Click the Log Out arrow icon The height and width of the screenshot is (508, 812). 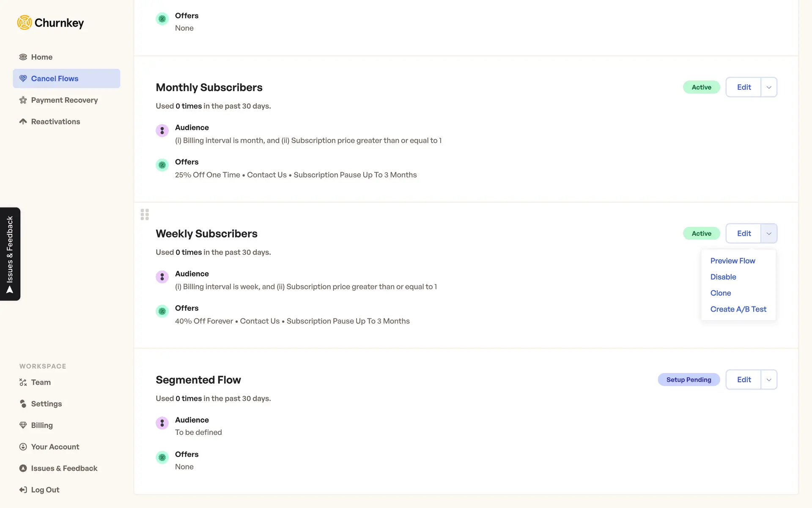23,490
